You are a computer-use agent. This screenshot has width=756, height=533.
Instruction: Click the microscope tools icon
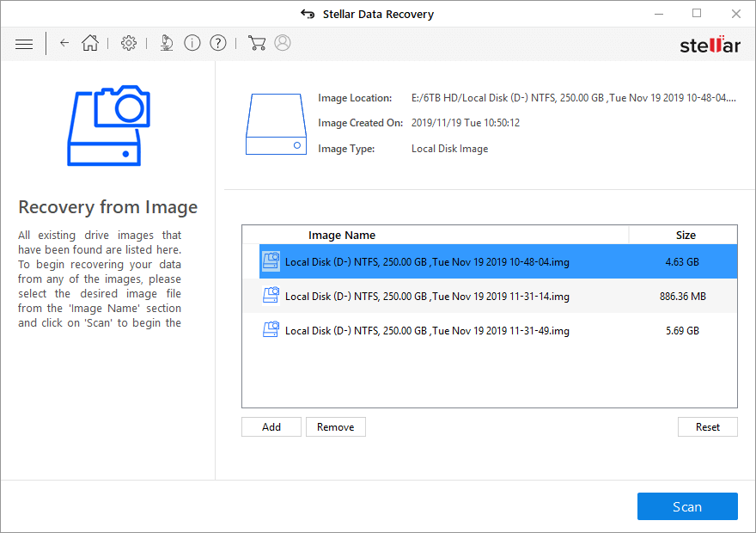click(167, 43)
